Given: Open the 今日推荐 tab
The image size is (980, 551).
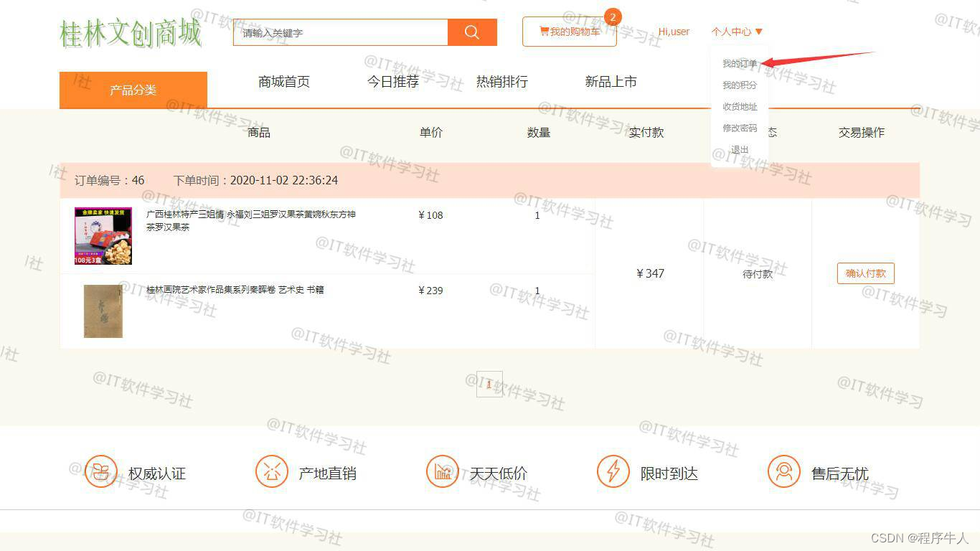Looking at the screenshot, I should tap(393, 82).
